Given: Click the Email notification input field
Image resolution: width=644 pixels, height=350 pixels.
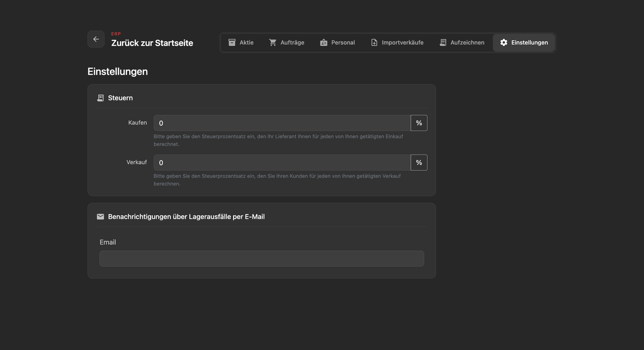Looking at the screenshot, I should [x=262, y=259].
